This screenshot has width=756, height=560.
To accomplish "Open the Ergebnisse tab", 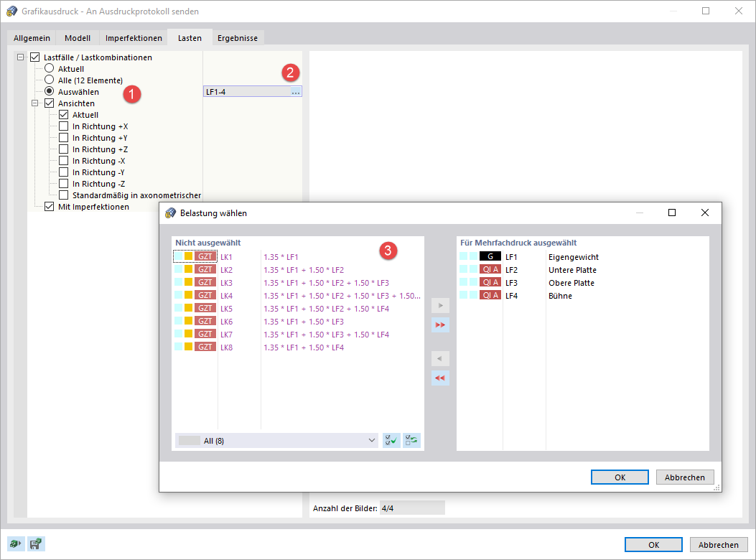I will point(238,37).
